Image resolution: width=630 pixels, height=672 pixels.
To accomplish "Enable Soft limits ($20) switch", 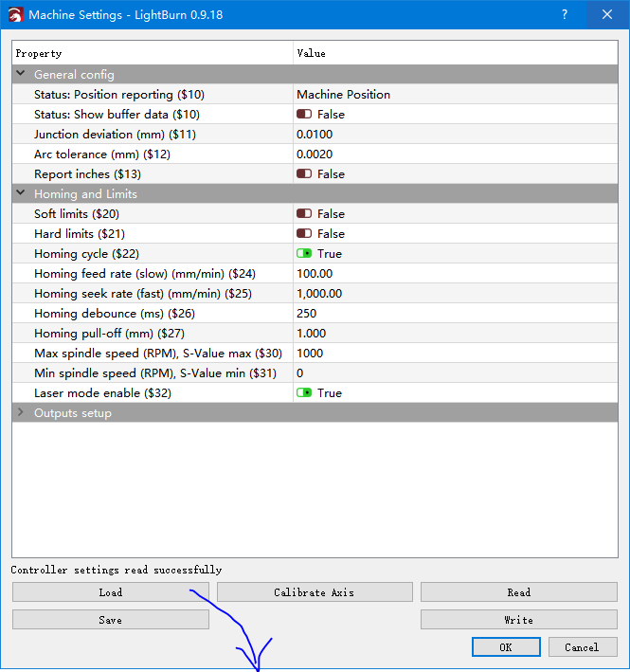I will click(304, 214).
